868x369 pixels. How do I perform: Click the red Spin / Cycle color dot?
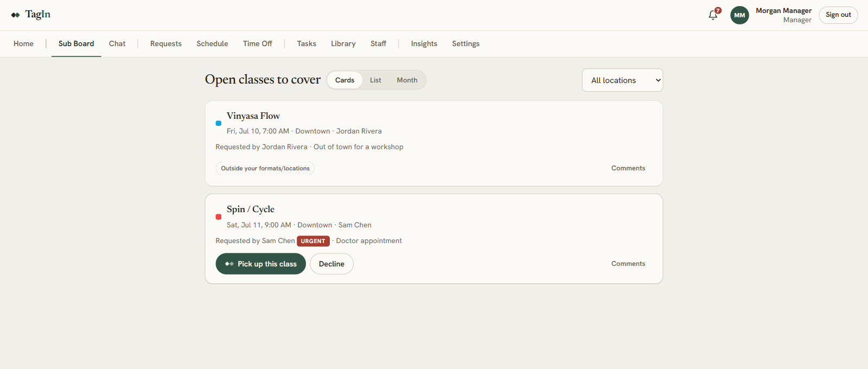(219, 217)
